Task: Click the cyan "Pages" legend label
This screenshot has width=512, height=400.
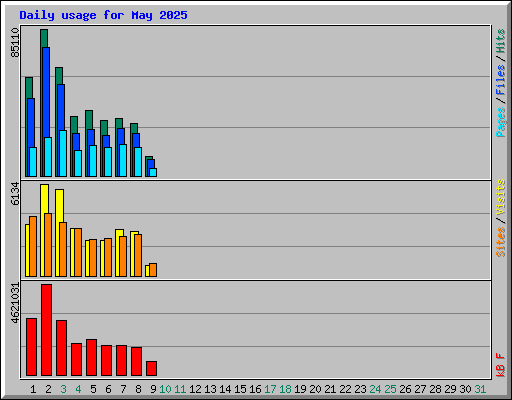Action: 501,122
